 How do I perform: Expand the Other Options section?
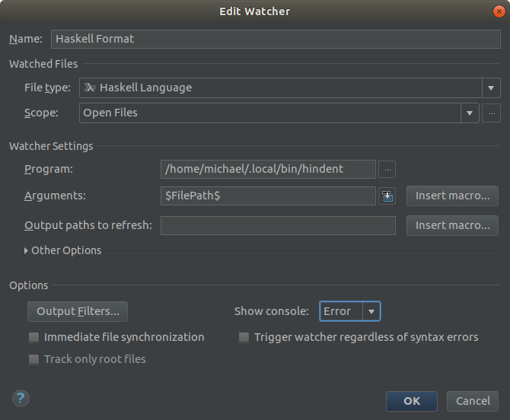coord(27,250)
